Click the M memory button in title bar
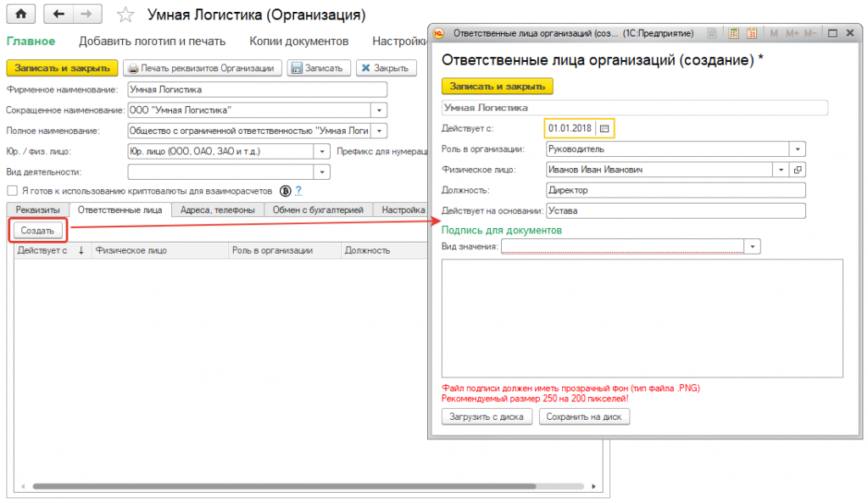 (x=774, y=33)
